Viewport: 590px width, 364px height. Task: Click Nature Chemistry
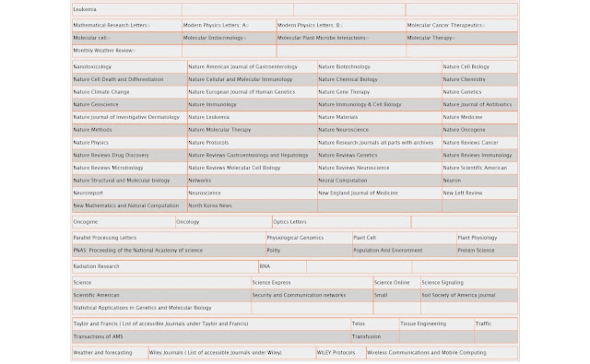464,79
